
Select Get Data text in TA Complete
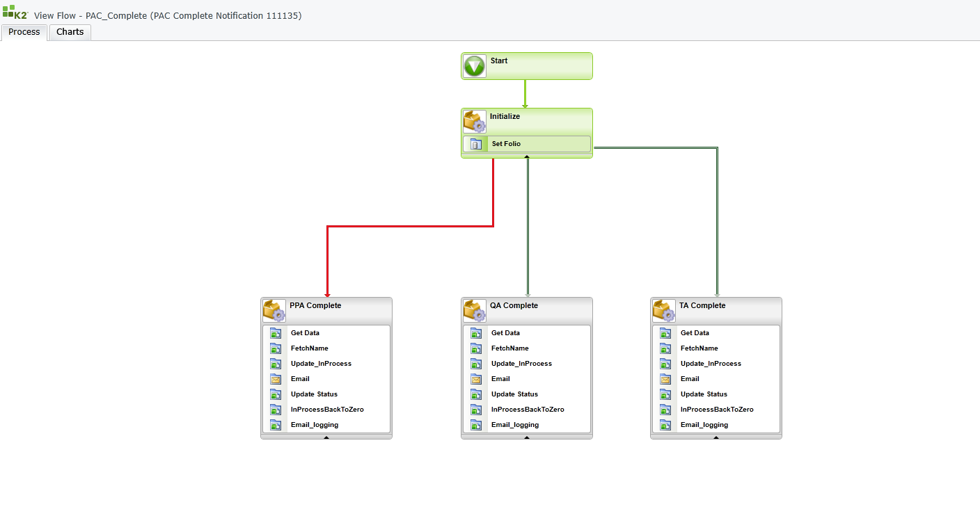click(695, 333)
